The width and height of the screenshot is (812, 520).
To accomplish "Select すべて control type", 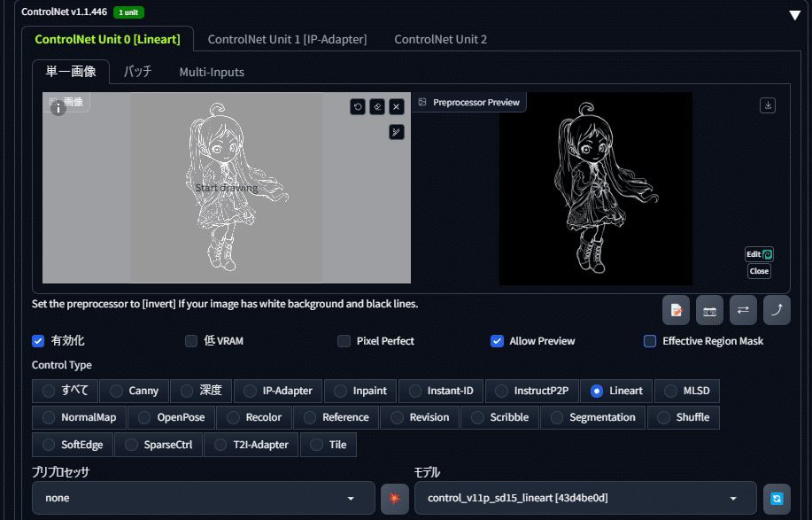I will (x=66, y=391).
